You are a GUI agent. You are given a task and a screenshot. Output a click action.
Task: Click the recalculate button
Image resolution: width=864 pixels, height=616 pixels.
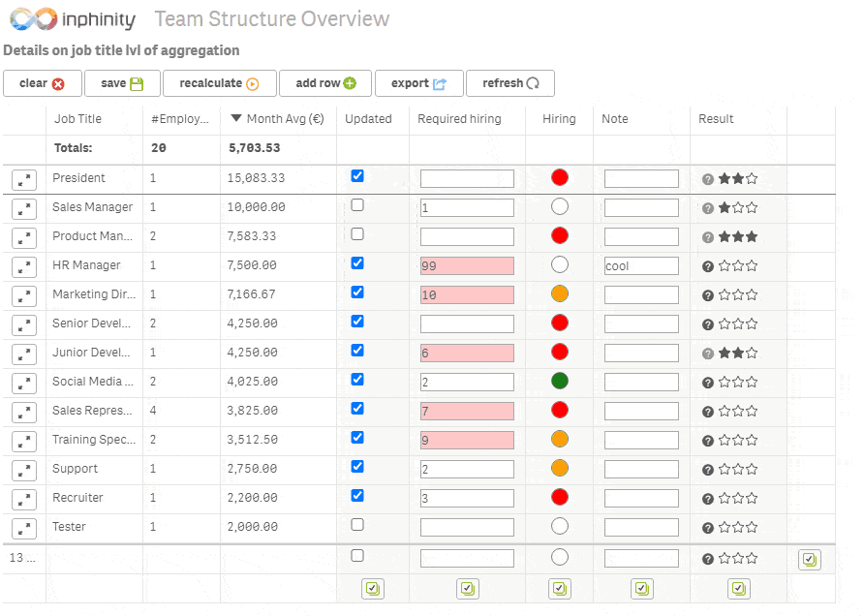(219, 83)
